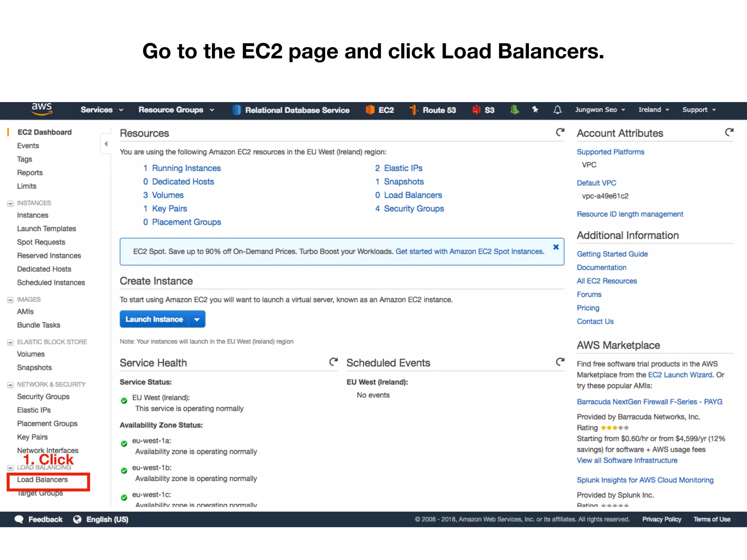
Task: Open the Privacy Policy footer link
Action: tap(662, 519)
